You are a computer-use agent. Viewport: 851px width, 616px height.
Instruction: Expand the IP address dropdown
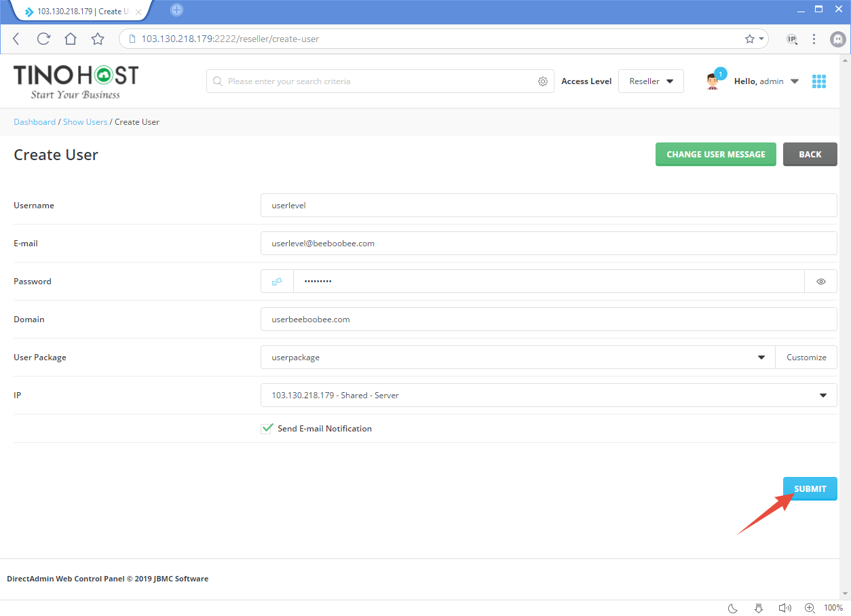(x=822, y=395)
